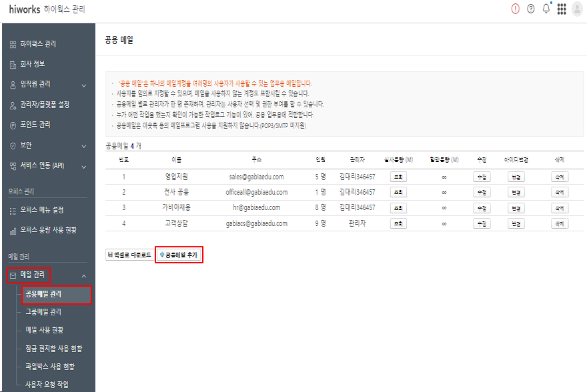This screenshot has width=587, height=392.
Task: Click the address sales@gabiaedu.com
Action: [256, 177]
